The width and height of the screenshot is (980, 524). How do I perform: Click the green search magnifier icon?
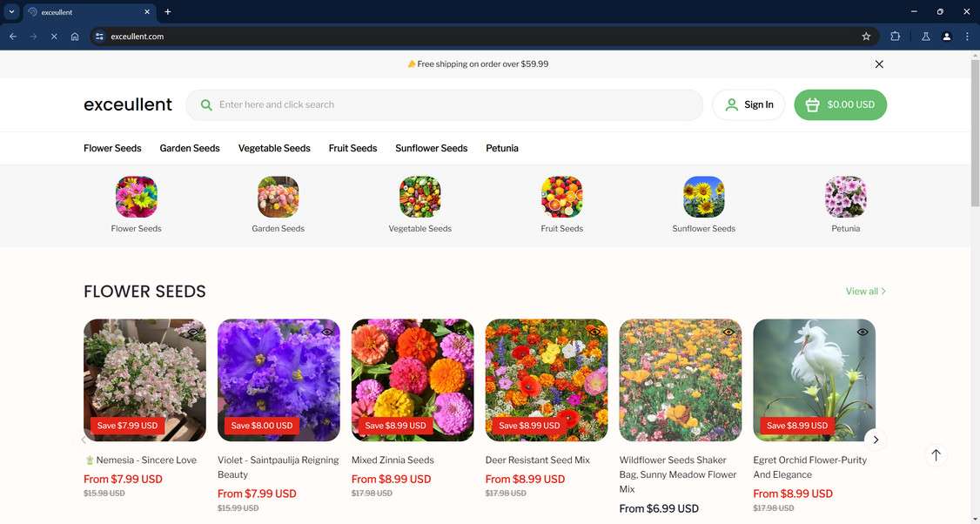coord(206,105)
